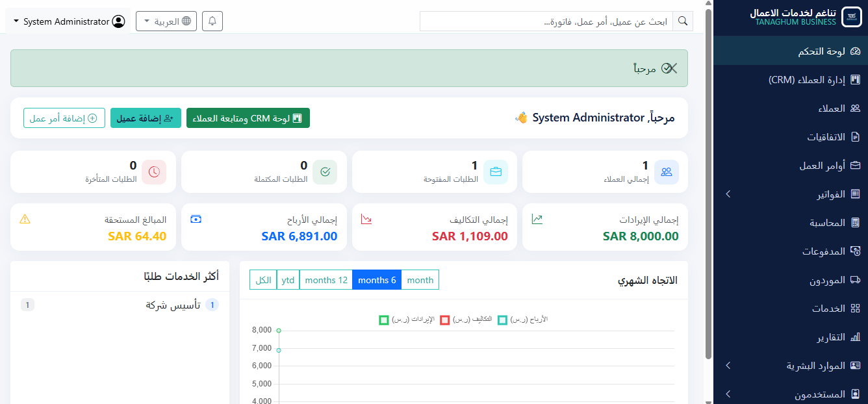
Task: Click the user badge icon beside المستخدمون
Action: [855, 394]
